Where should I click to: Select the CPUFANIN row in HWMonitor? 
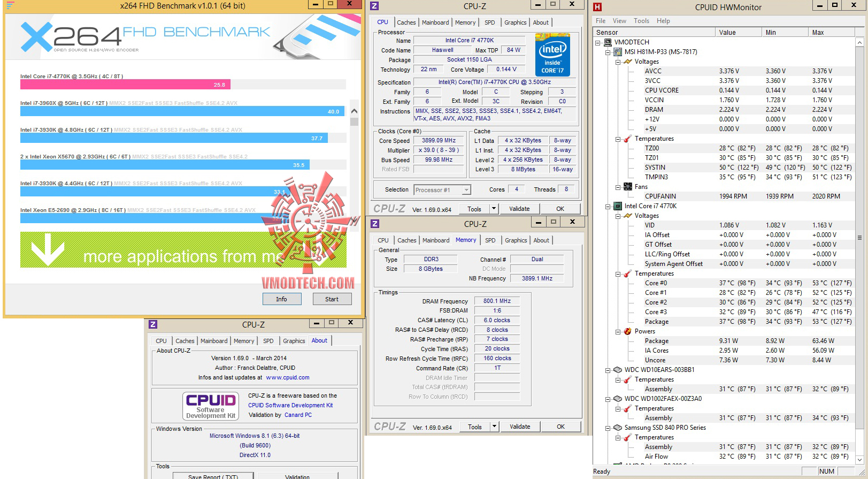point(724,196)
